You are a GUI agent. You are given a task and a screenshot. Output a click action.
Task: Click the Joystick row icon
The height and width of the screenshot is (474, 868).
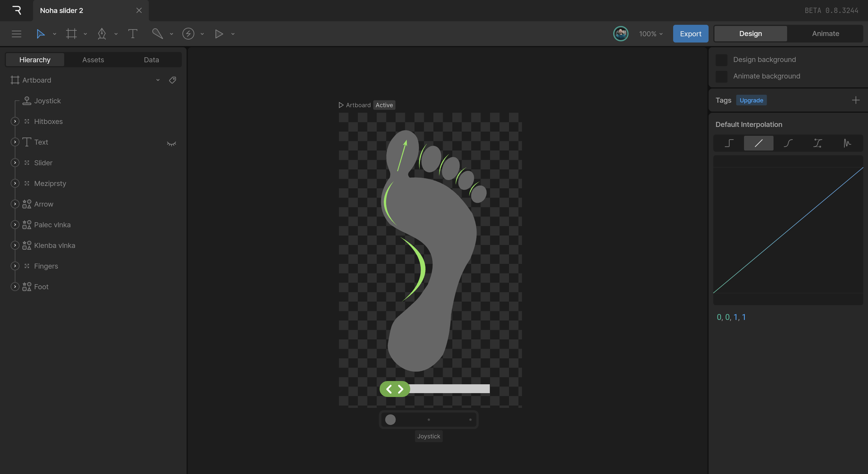(27, 101)
